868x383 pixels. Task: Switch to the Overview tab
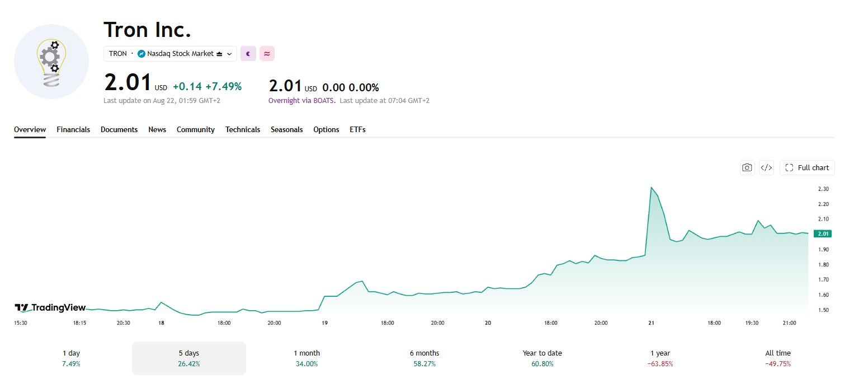(30, 129)
